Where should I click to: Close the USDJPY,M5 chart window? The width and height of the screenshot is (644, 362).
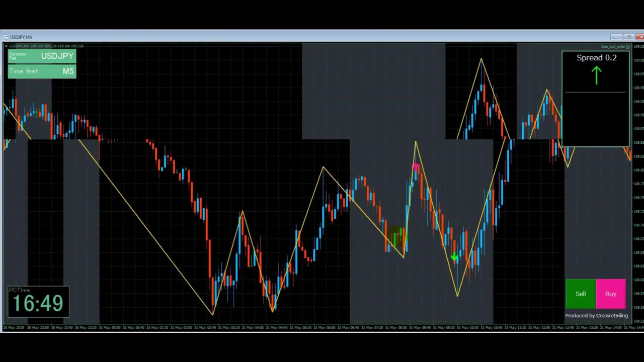coord(639,37)
